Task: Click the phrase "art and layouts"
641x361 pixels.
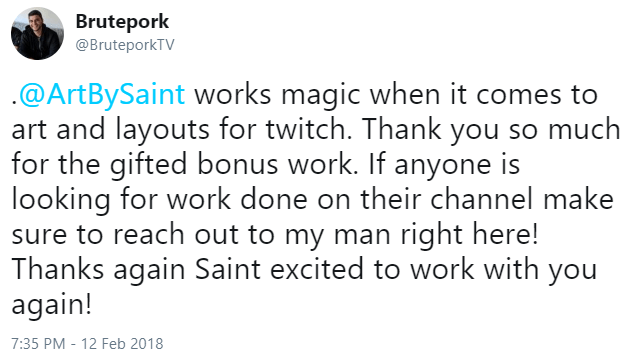Action: (110, 131)
